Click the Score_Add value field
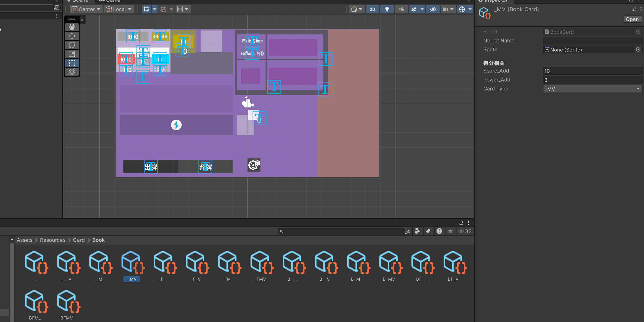This screenshot has height=322, width=644. click(x=592, y=71)
